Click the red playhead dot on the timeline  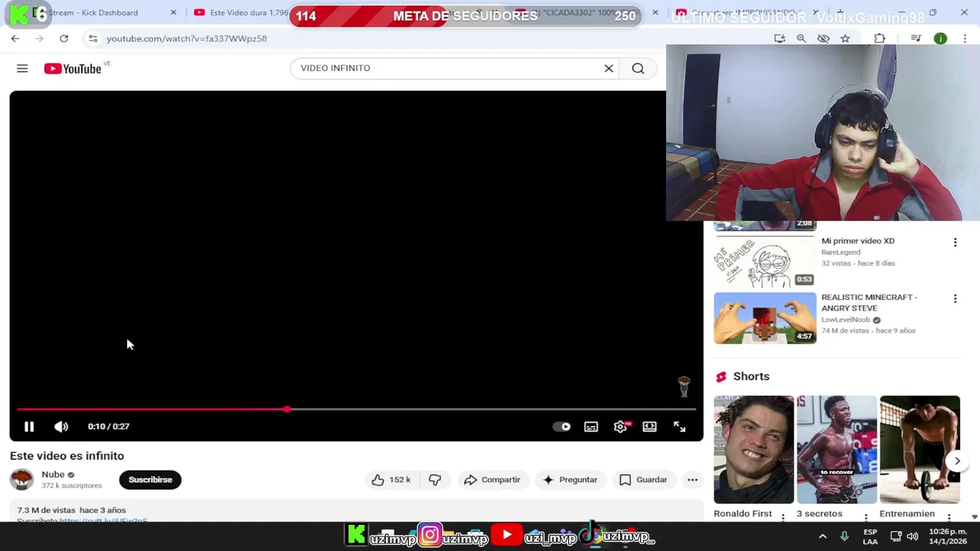click(x=286, y=409)
